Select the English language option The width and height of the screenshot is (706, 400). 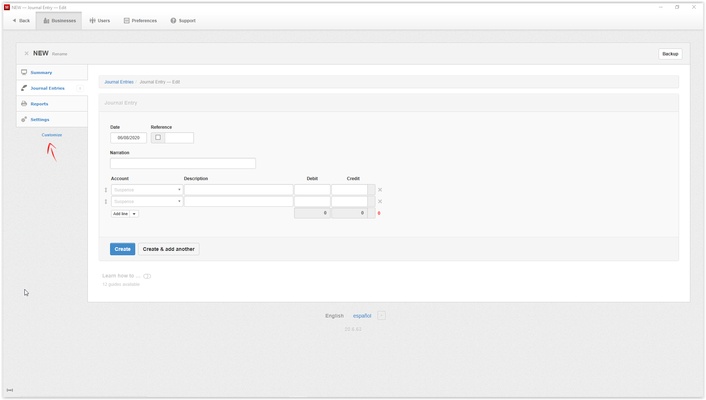coord(335,316)
